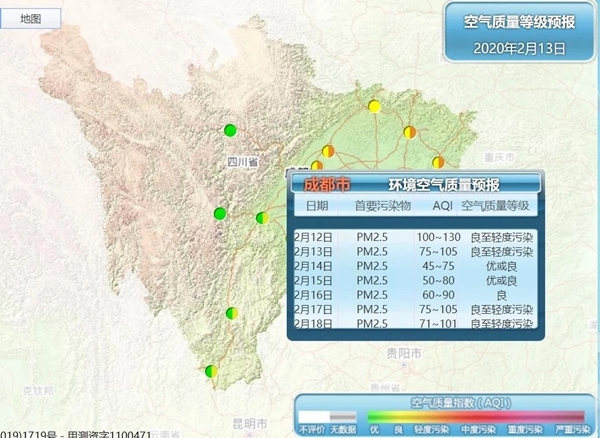Click the white 不评价 legend swatch
The image size is (600, 438).
[313, 415]
